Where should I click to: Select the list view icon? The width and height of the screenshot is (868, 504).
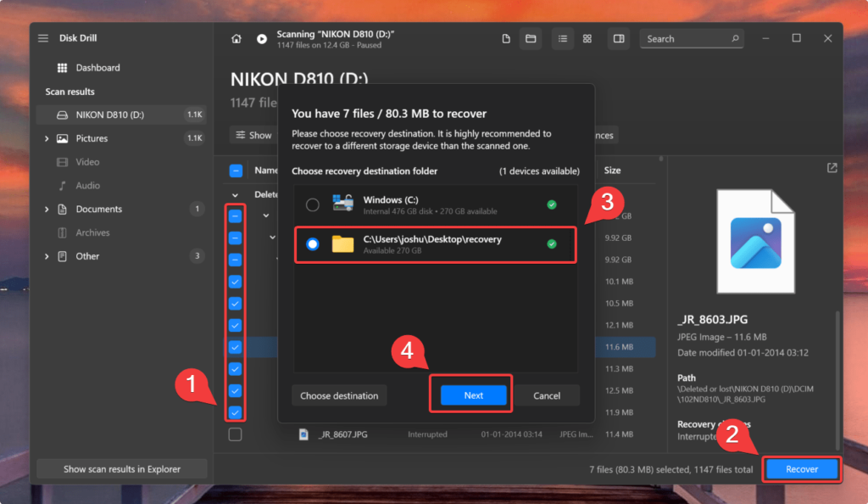click(x=563, y=38)
